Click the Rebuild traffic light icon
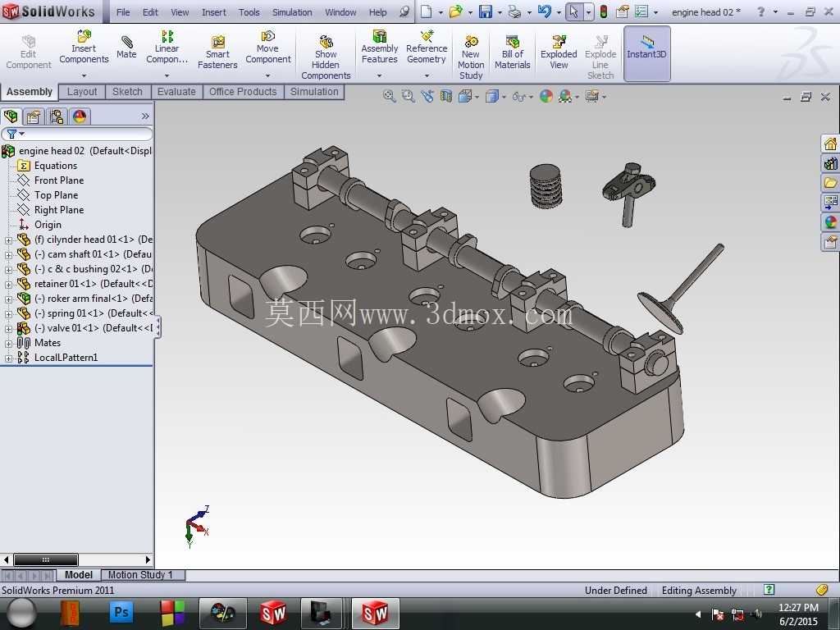Viewport: 840px width, 630px height. coord(603,11)
